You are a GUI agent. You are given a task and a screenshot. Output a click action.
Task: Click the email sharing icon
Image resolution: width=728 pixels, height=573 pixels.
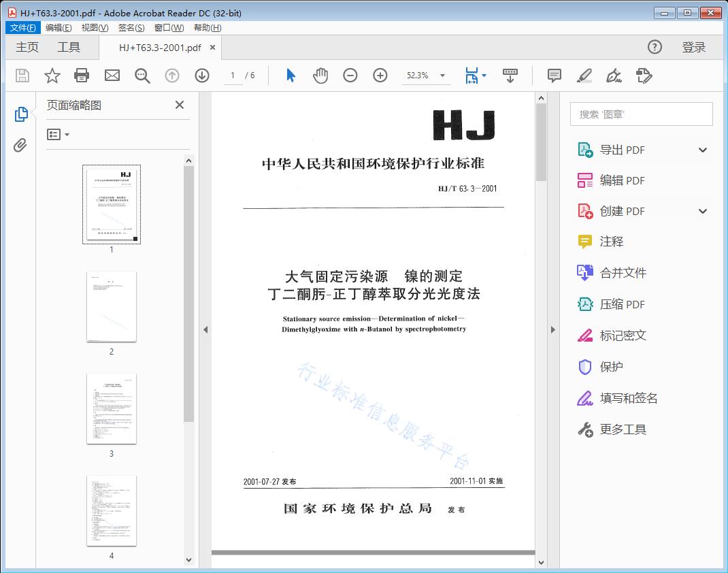[x=112, y=76]
